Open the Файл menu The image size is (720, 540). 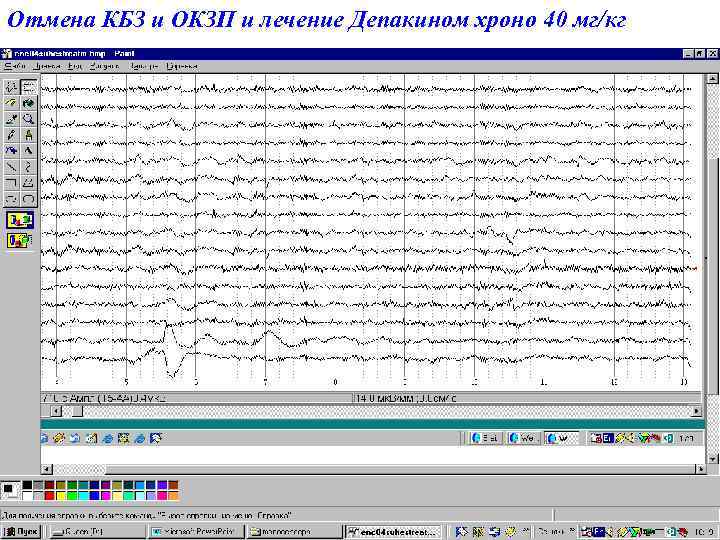point(15,66)
